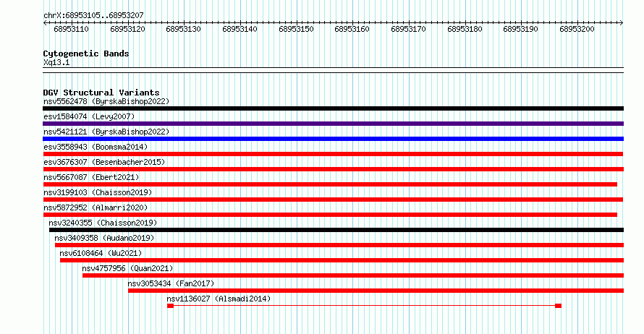Click the thin connector line of nsv1136027
The image size is (644, 334).
coord(364,306)
